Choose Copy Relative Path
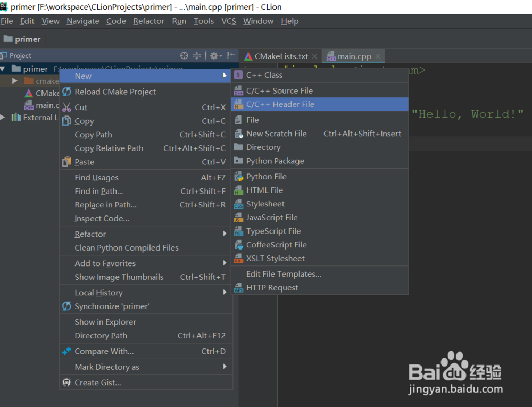Screen dimensions: 532x407 (146, 148)
